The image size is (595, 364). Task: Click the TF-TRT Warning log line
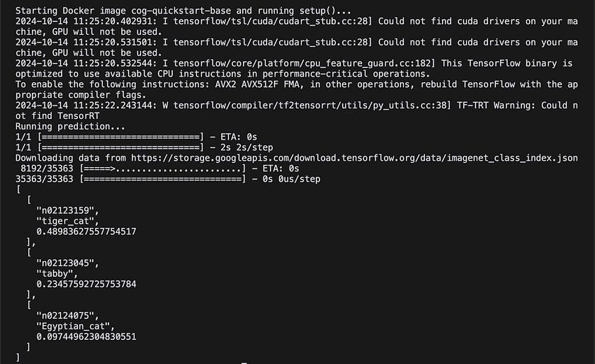[297, 110]
